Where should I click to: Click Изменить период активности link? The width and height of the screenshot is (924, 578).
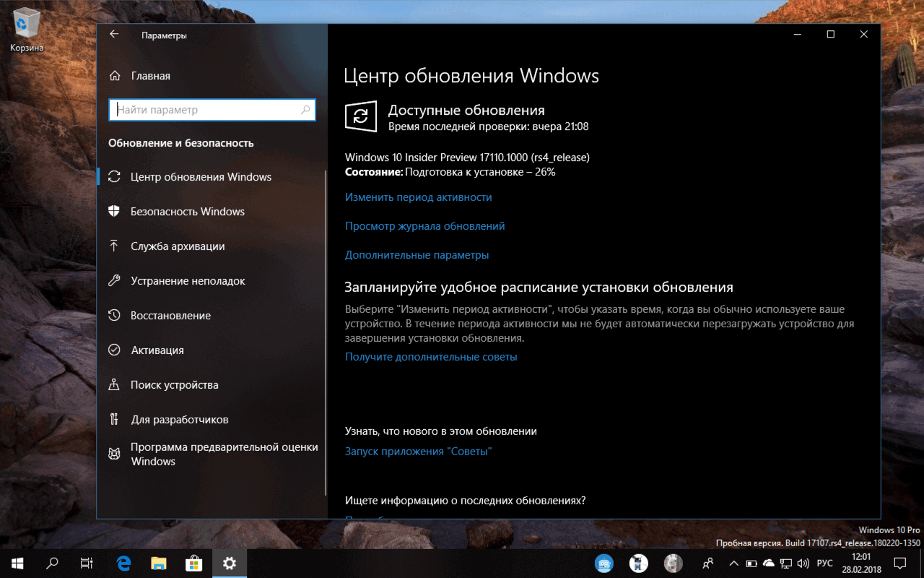point(419,197)
